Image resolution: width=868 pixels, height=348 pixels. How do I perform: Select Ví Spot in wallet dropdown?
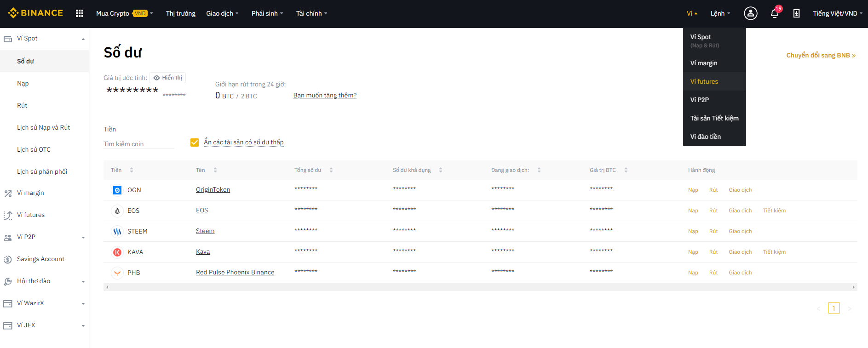pos(714,40)
